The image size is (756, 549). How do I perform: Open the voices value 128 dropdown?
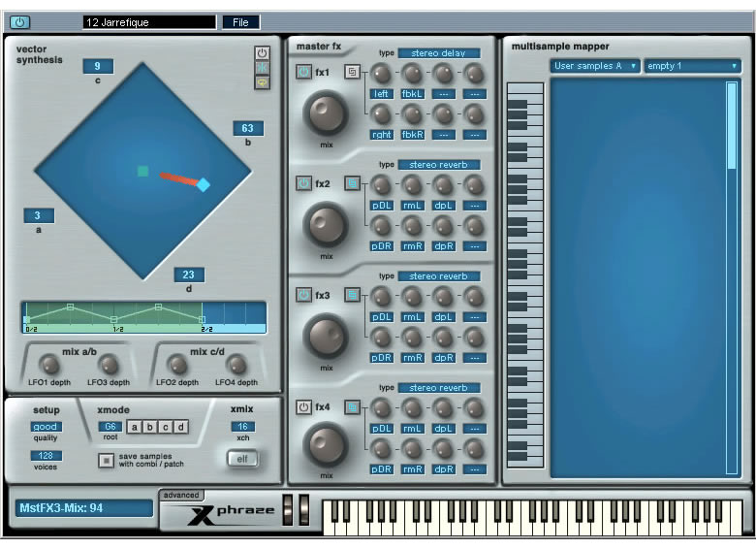[46, 456]
